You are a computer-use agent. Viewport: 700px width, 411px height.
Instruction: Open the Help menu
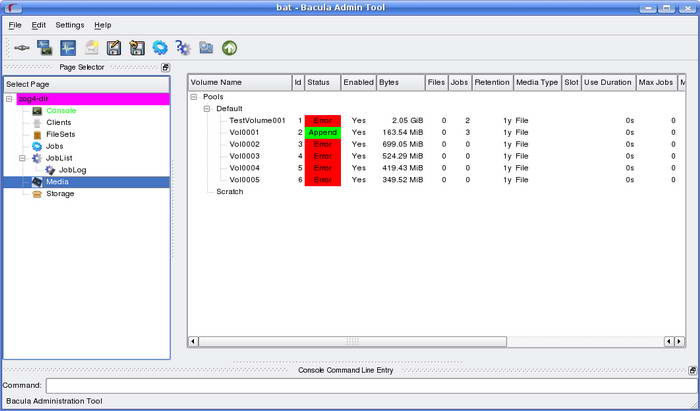click(103, 25)
